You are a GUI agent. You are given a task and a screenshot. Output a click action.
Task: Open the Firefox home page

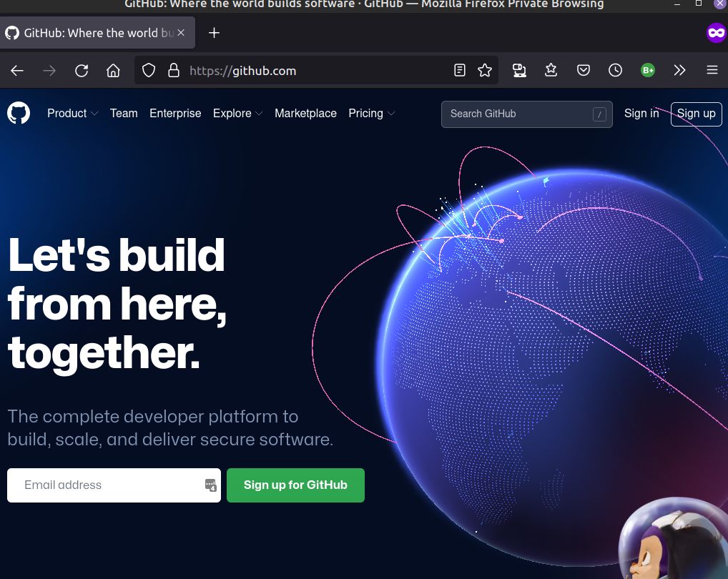[113, 71]
